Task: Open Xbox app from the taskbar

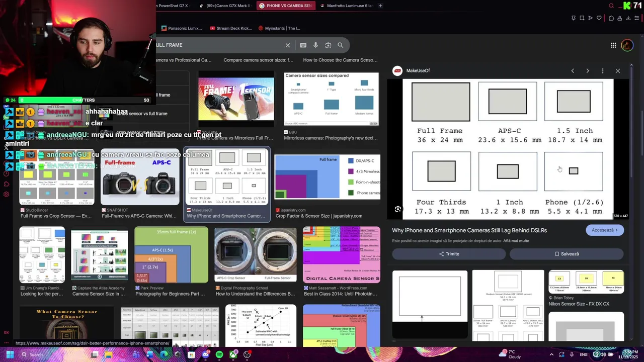Action: (233, 354)
